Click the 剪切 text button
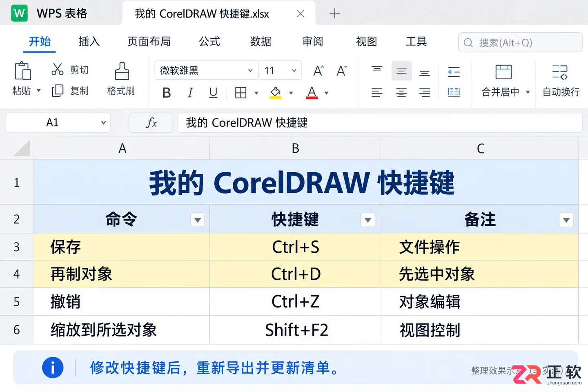Screen dimensions: 588x392 tap(79, 70)
